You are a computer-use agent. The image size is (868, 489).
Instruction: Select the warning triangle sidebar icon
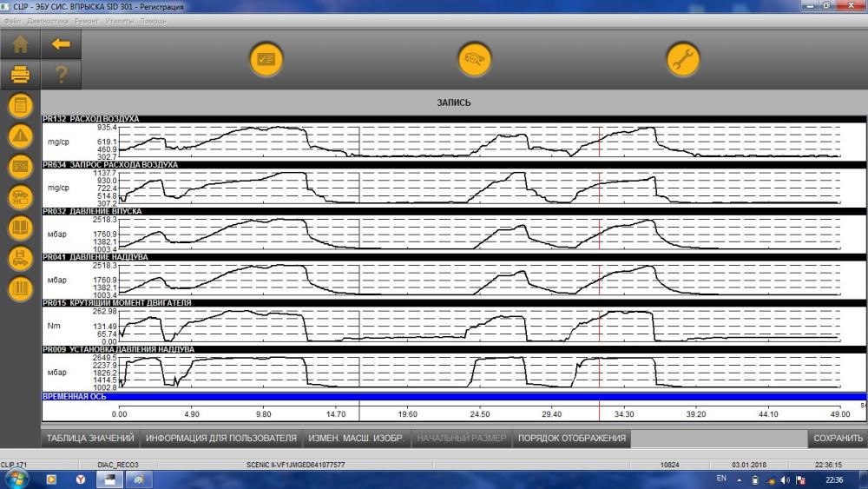click(21, 135)
